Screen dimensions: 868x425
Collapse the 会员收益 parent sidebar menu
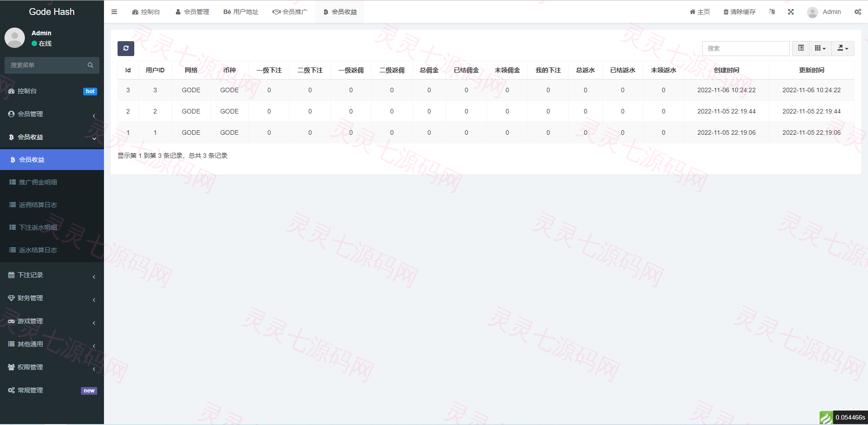coord(52,137)
